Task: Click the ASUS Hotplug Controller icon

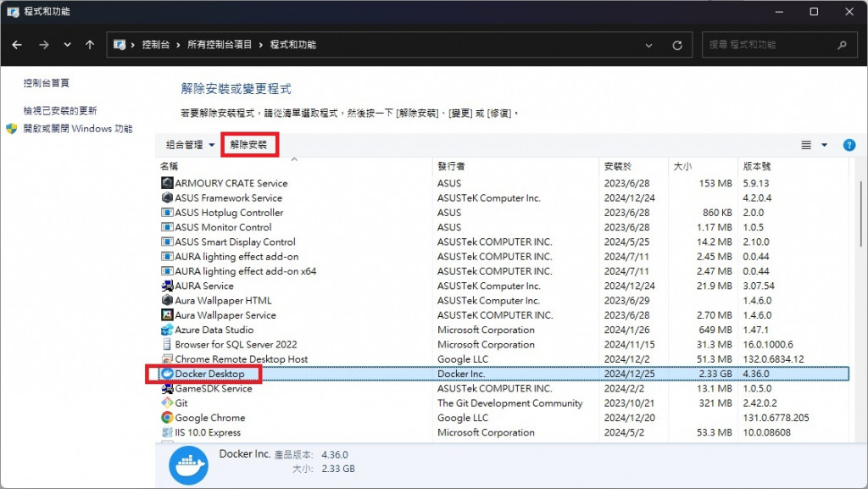Action: click(x=167, y=213)
